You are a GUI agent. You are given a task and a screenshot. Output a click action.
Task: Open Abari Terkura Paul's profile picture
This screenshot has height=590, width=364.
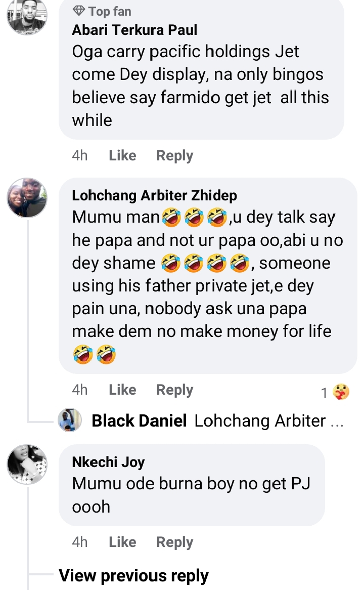[x=27, y=15]
